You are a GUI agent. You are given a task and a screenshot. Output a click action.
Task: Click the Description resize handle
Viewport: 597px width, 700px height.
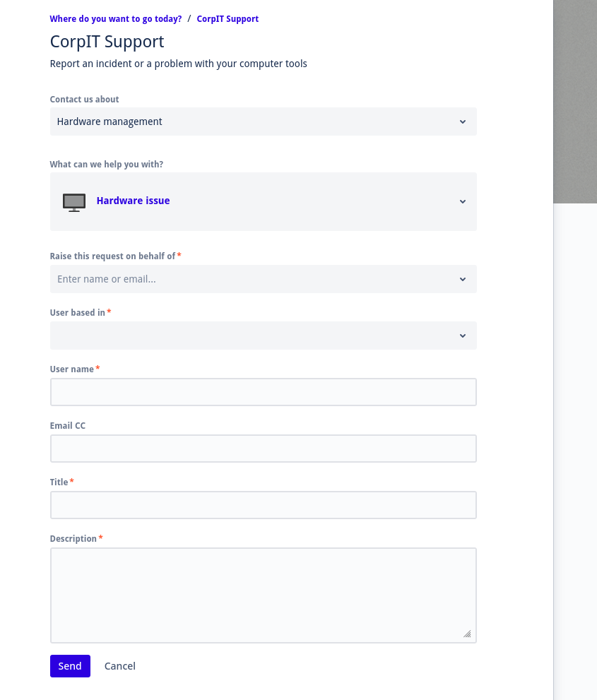[x=467, y=634]
